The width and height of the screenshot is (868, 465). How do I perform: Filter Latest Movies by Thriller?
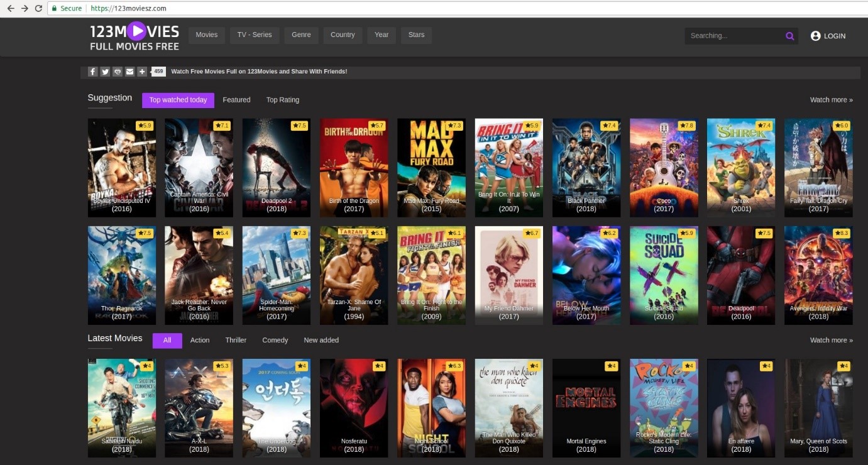click(236, 341)
